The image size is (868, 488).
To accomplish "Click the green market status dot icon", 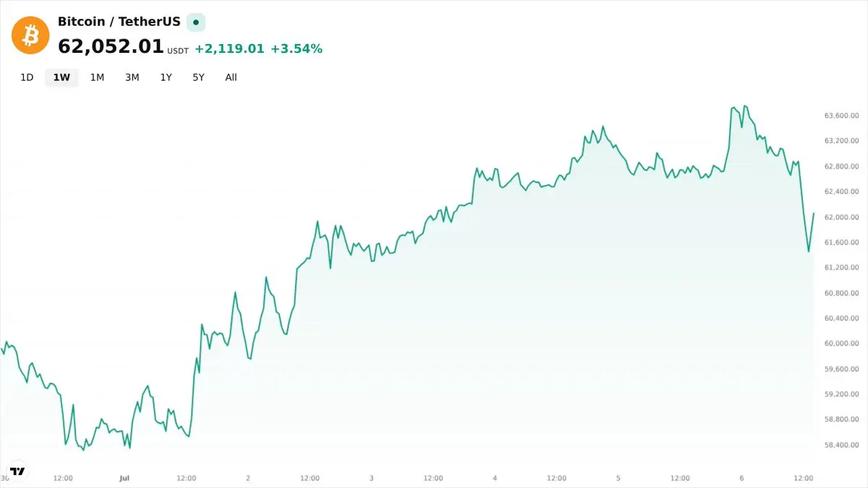I will tap(195, 22).
